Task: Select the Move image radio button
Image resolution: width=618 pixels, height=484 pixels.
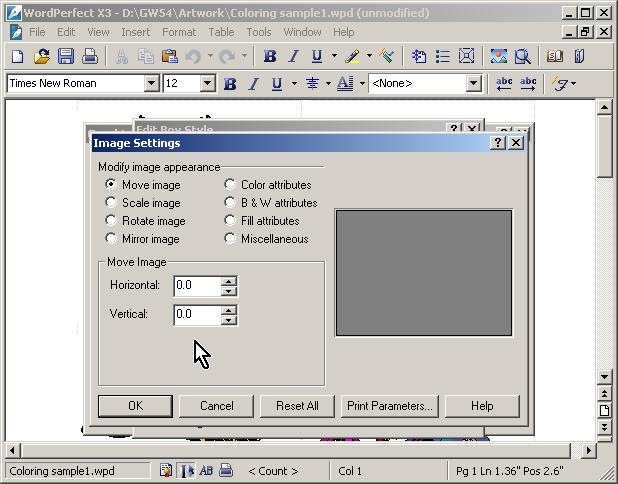Action: (x=111, y=184)
